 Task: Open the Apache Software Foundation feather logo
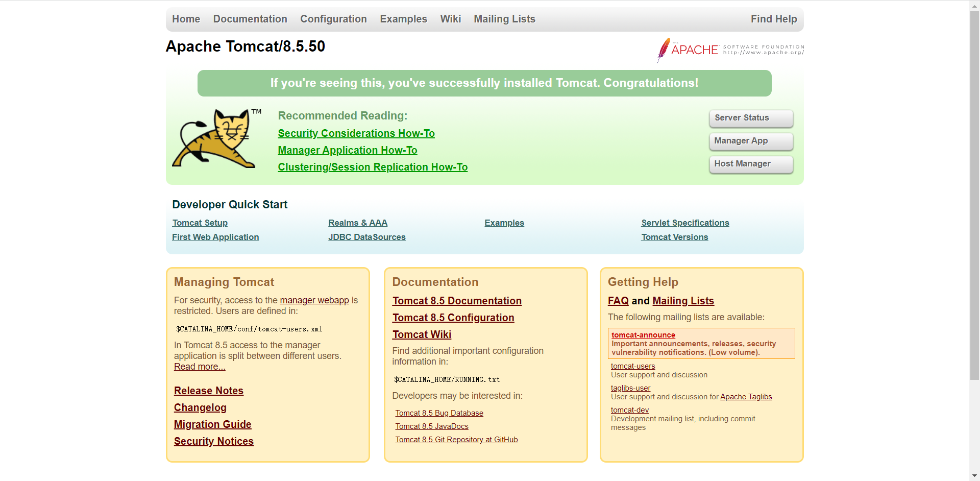[x=730, y=50]
